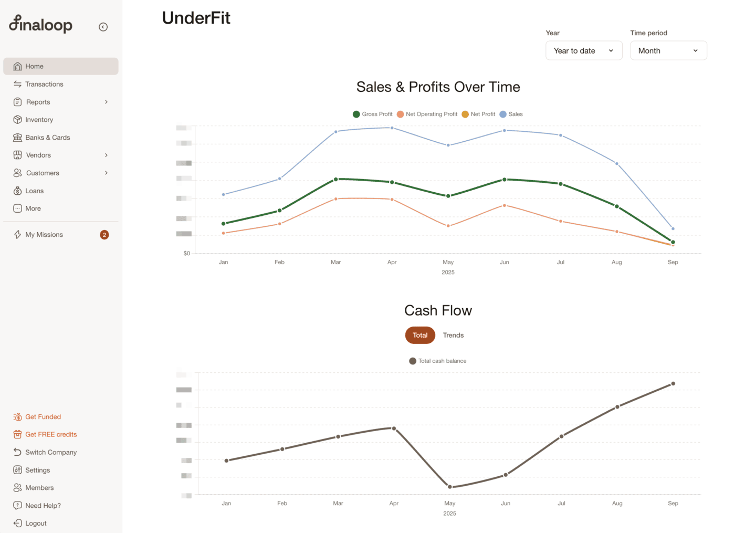Toggle the Sales series in the legend
Image resolution: width=756 pixels, height=533 pixels.
coord(511,114)
